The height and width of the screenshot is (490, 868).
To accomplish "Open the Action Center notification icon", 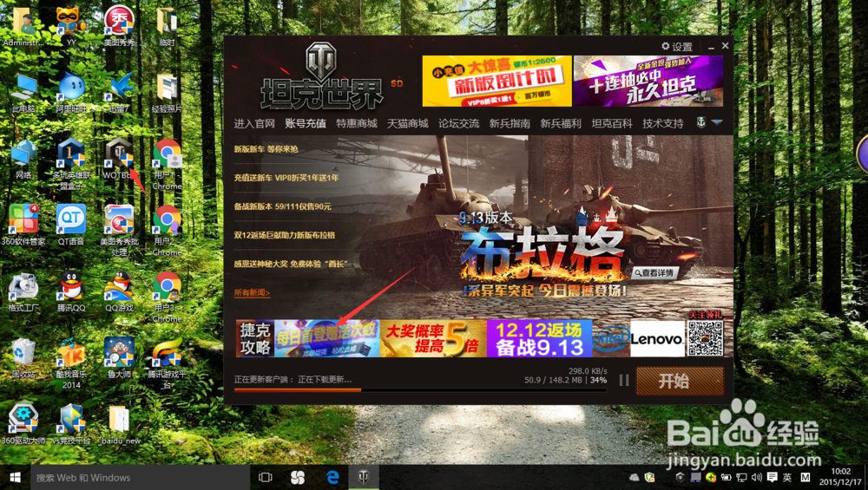I will (772, 477).
